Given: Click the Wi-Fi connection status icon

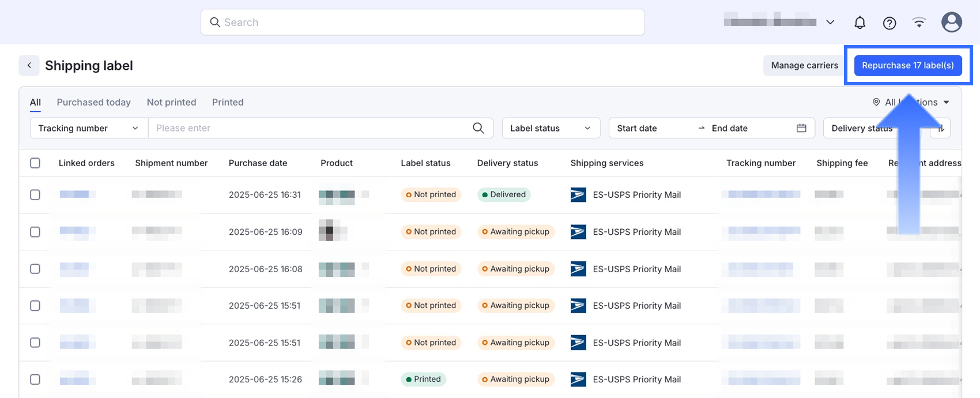Looking at the screenshot, I should (x=919, y=22).
